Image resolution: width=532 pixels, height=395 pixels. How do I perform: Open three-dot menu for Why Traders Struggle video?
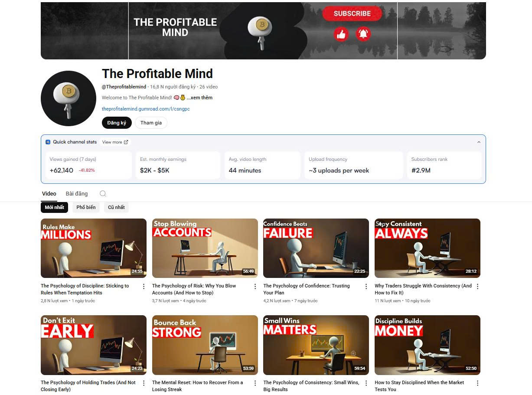(x=478, y=287)
